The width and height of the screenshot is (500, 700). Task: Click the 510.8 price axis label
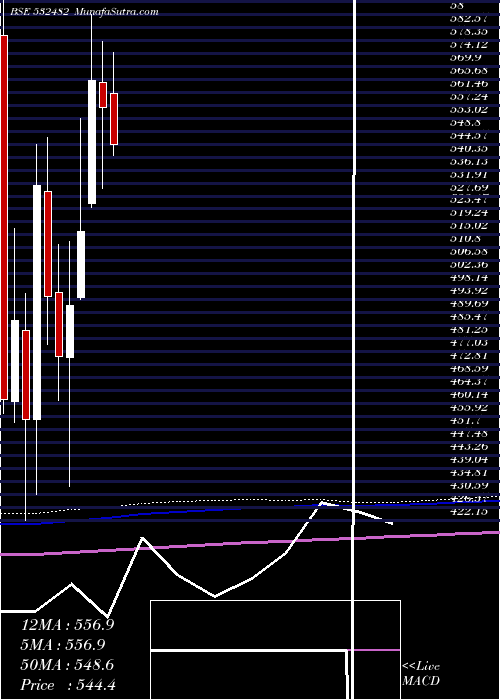467,239
